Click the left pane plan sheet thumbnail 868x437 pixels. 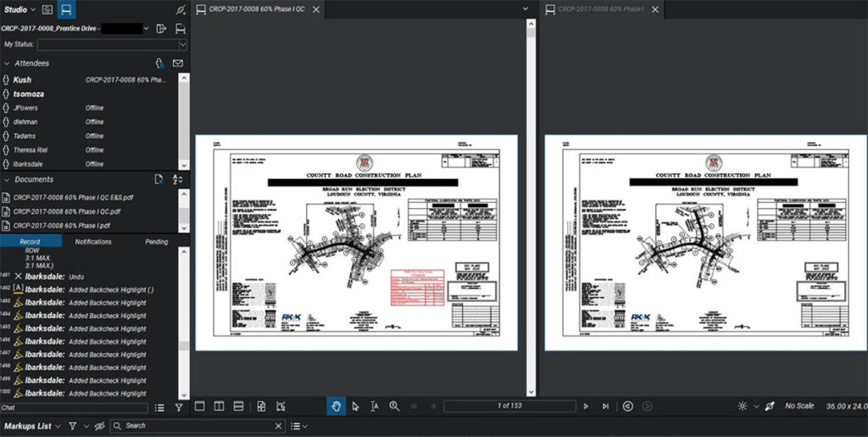click(357, 243)
